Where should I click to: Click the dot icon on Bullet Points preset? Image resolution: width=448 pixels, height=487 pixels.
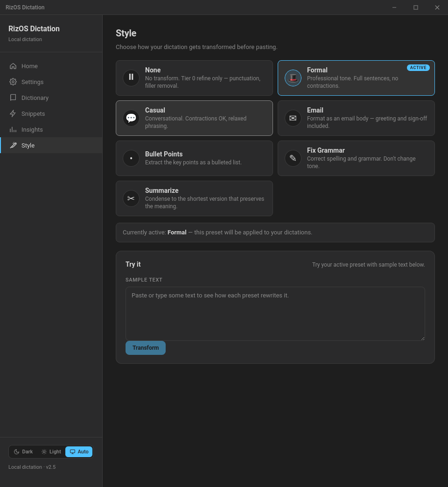[x=131, y=158]
